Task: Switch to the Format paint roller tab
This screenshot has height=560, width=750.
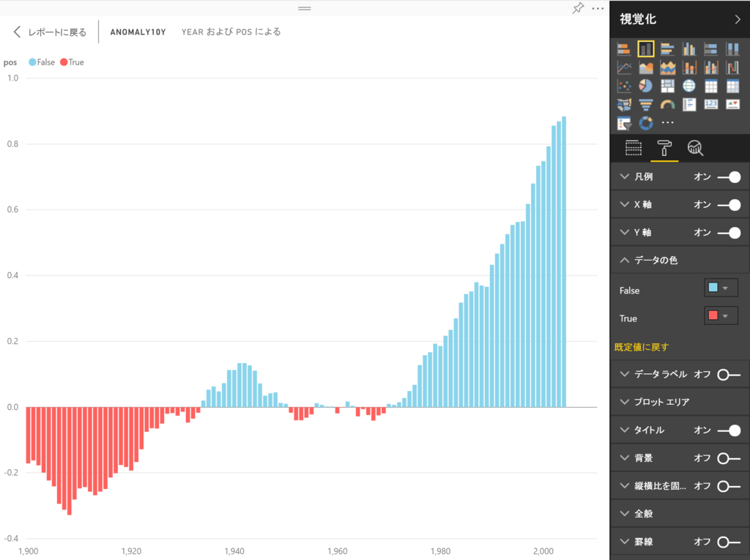Action: [x=664, y=149]
